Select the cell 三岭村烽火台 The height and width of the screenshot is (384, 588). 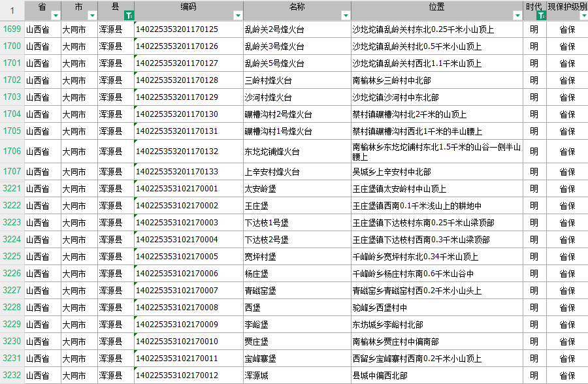(x=297, y=80)
